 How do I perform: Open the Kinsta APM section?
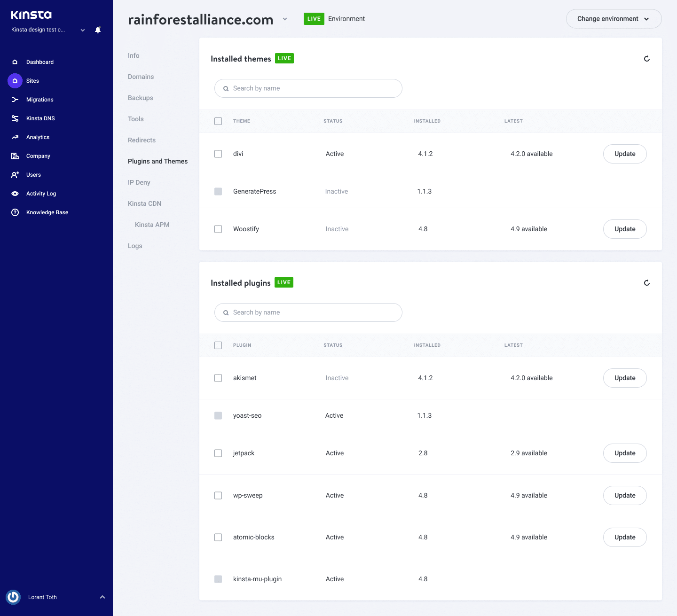point(152,225)
